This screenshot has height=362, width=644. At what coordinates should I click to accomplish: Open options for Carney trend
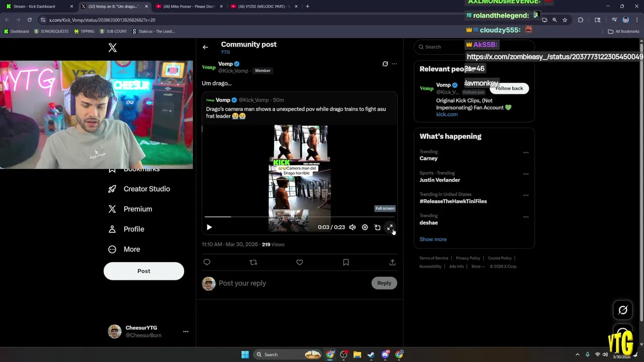[526, 153]
